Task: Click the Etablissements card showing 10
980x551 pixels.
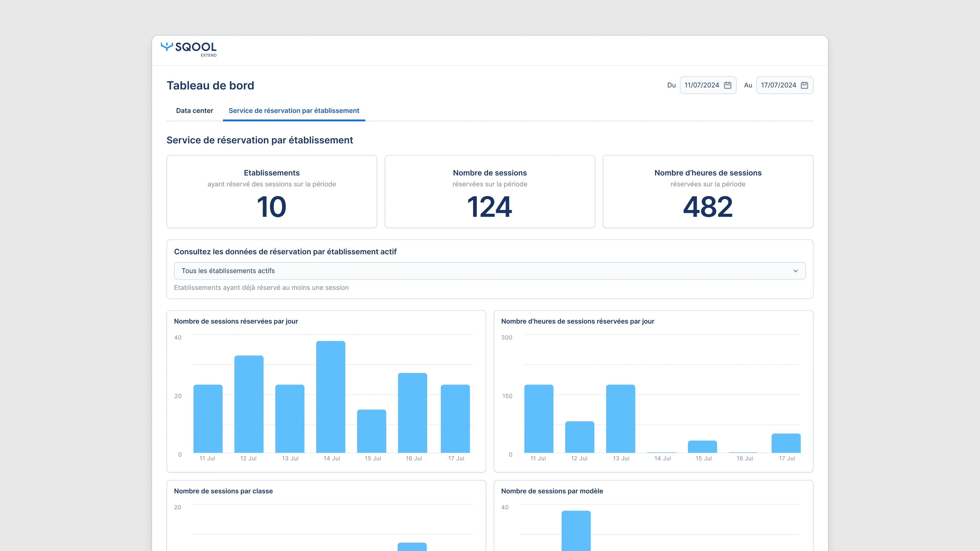Action: click(x=272, y=191)
